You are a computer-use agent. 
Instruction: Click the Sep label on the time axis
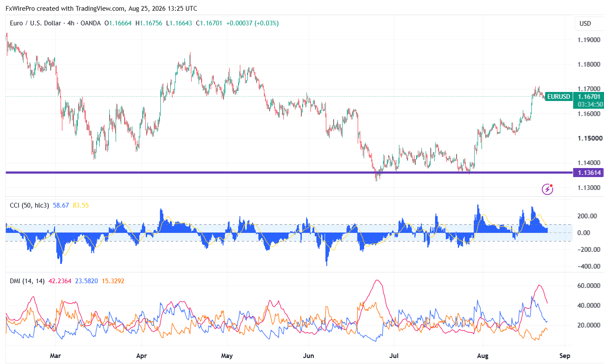tap(565, 356)
